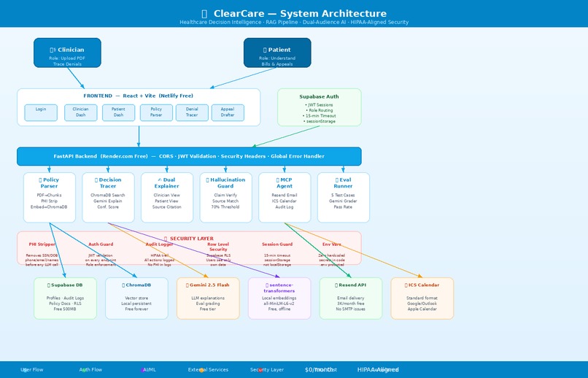Click the Clinician role box
Viewport: 588px width, 378px height.
tap(68, 53)
